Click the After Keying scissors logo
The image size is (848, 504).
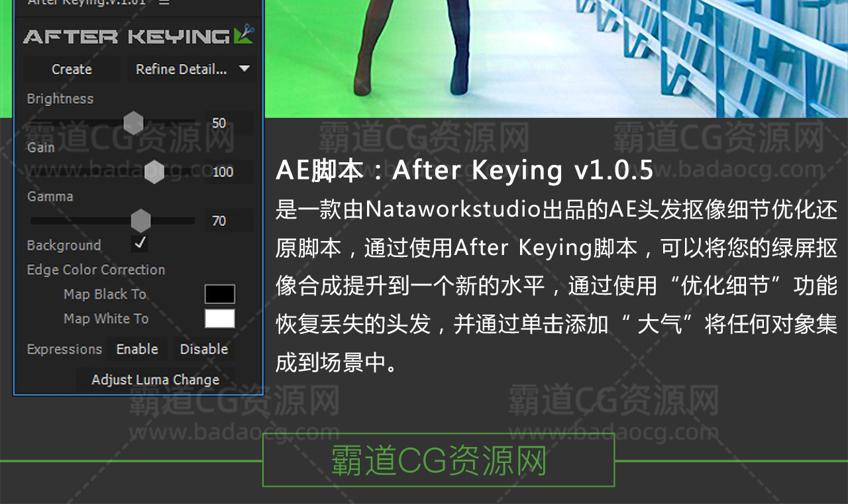[242, 34]
